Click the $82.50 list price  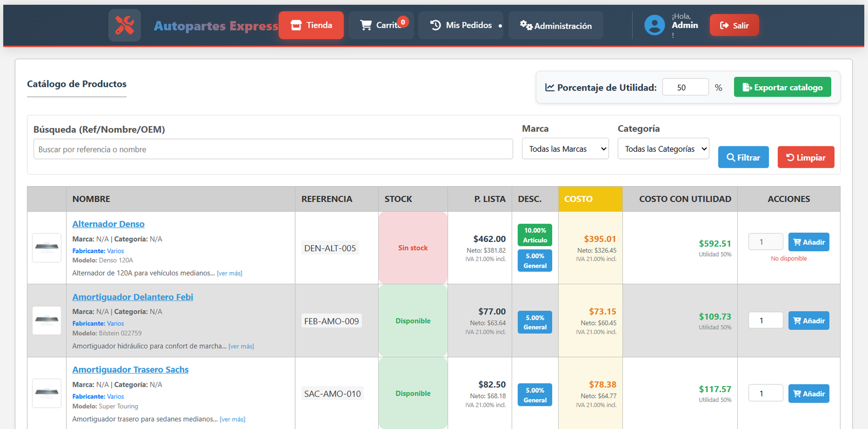[492, 385]
